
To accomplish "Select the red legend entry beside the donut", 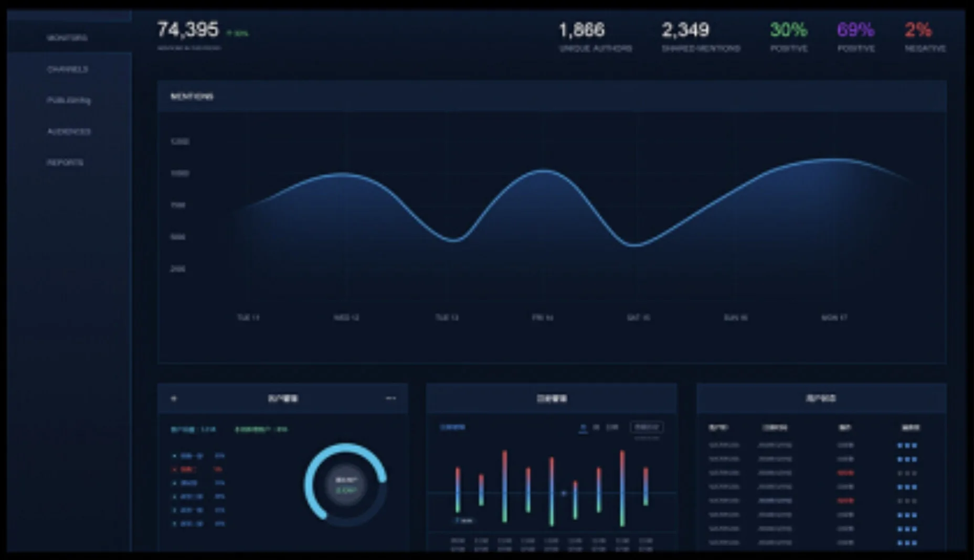I will tap(198, 469).
